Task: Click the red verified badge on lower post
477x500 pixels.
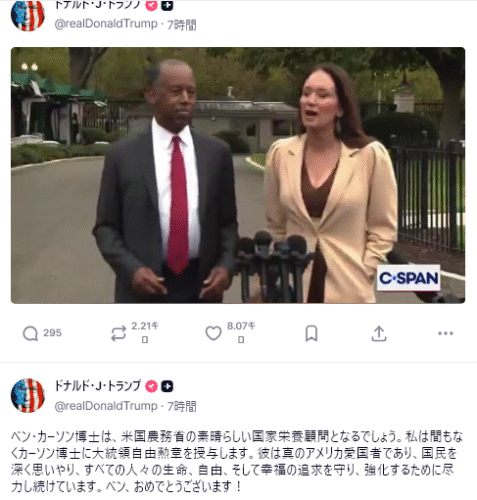Action: [151, 386]
